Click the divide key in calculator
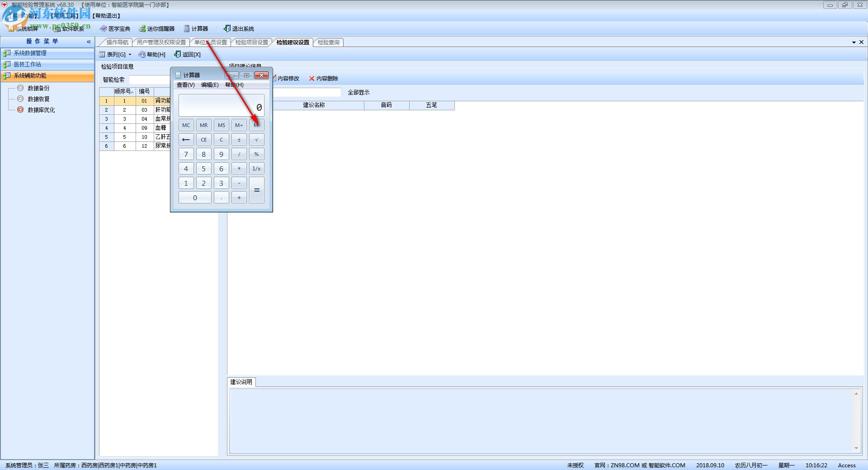This screenshot has width=868, height=470. [239, 154]
